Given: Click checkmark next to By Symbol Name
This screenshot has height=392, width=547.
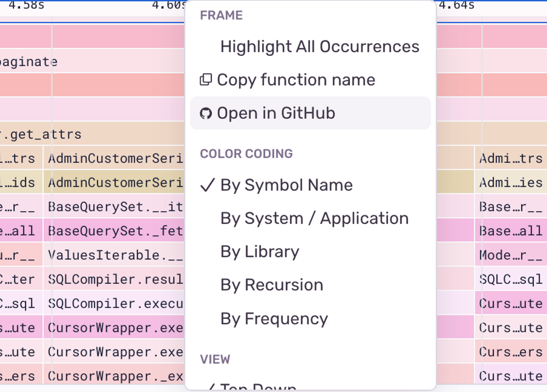Looking at the screenshot, I should [207, 185].
